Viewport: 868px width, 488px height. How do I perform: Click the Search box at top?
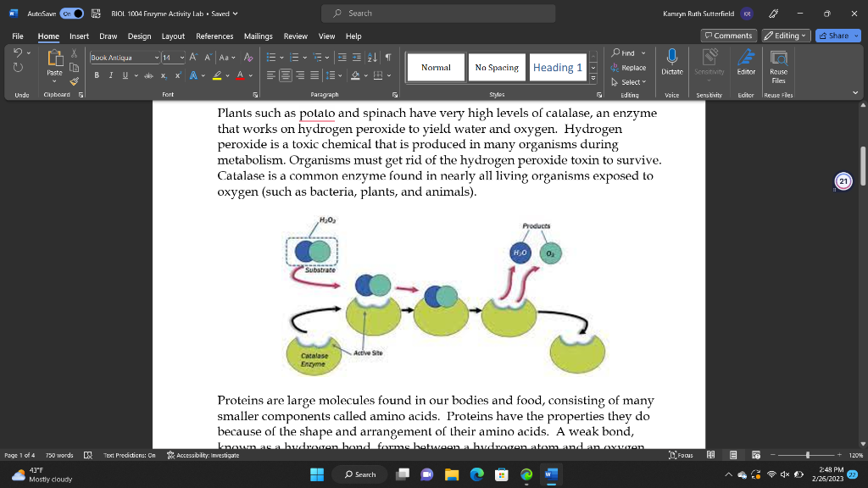coord(437,13)
